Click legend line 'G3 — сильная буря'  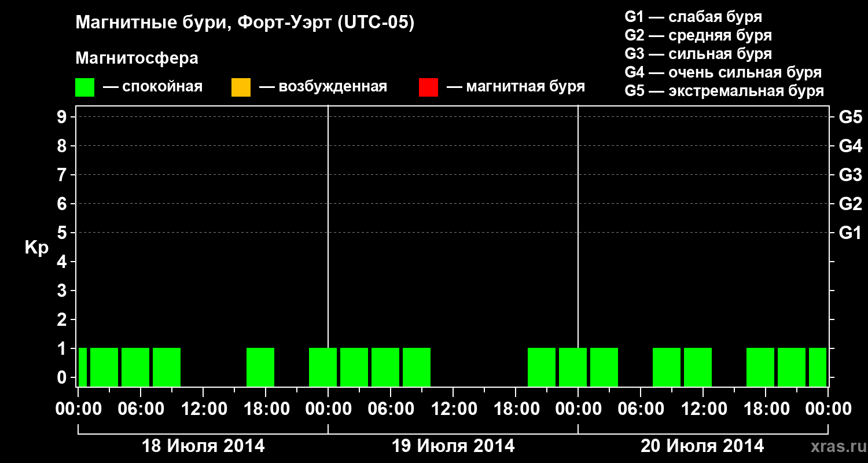coord(698,54)
